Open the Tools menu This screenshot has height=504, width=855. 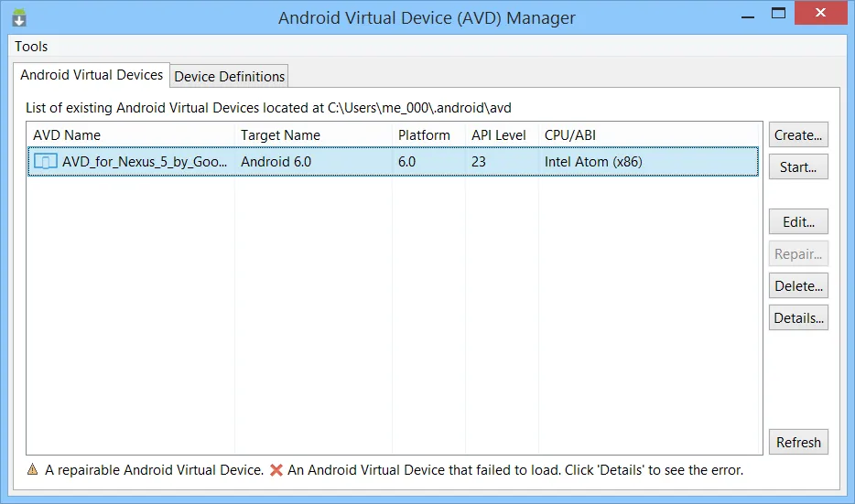31,47
